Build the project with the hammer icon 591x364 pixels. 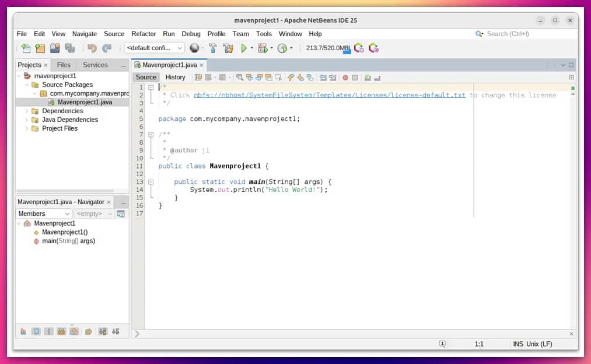[213, 48]
